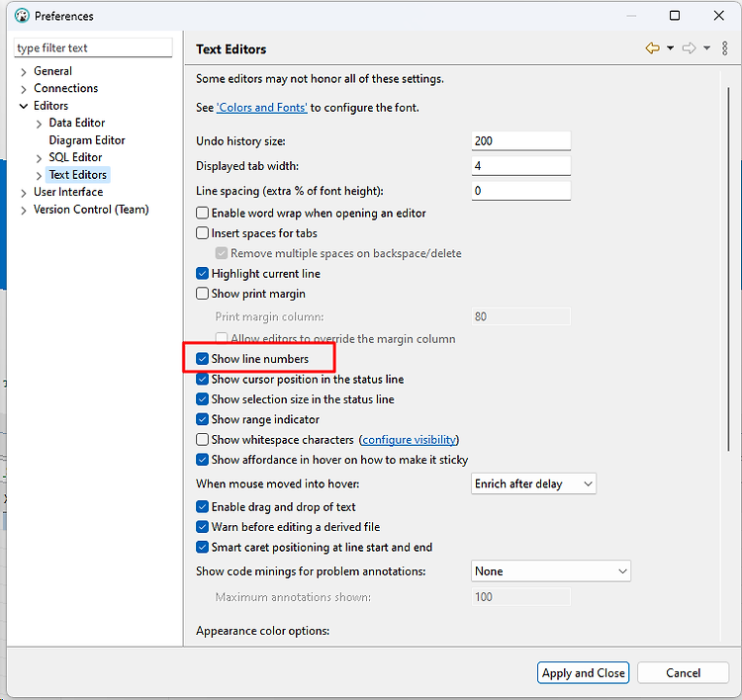Check Insert spaces for tabs
Image resolution: width=742 pixels, height=700 pixels.
pyautogui.click(x=202, y=233)
